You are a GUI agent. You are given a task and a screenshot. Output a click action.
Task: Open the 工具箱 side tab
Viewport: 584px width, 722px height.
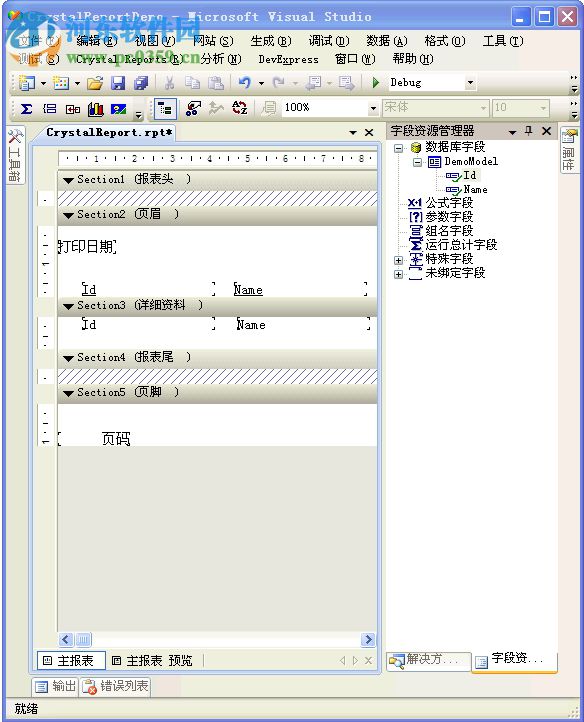coord(15,155)
